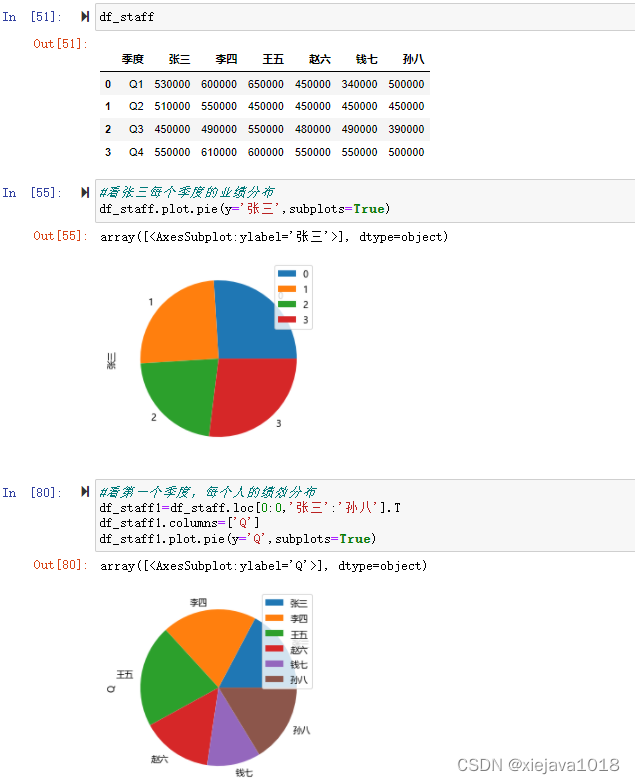Click value 480000 in Q3 row
635x784 pixels.
tap(312, 129)
